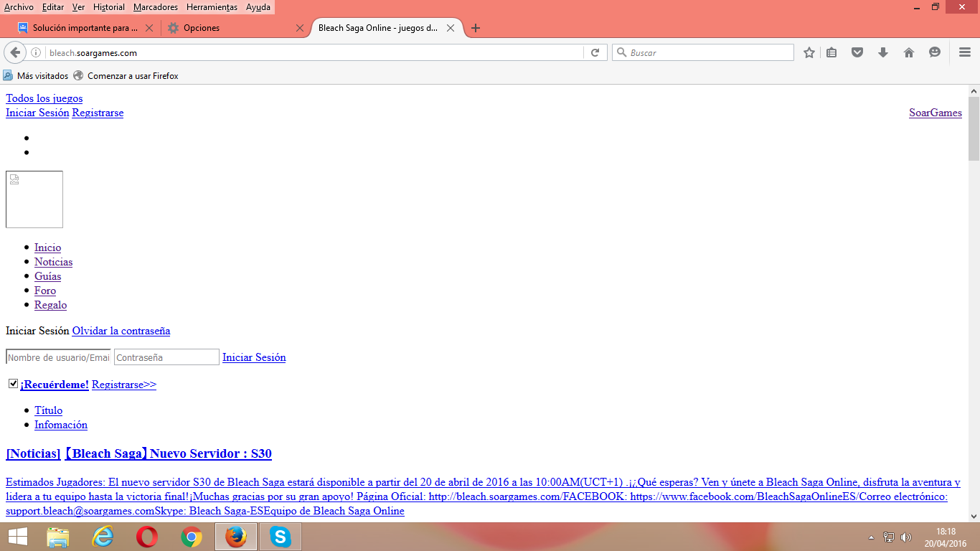
Task: Open SoarGames link at right
Action: (936, 113)
